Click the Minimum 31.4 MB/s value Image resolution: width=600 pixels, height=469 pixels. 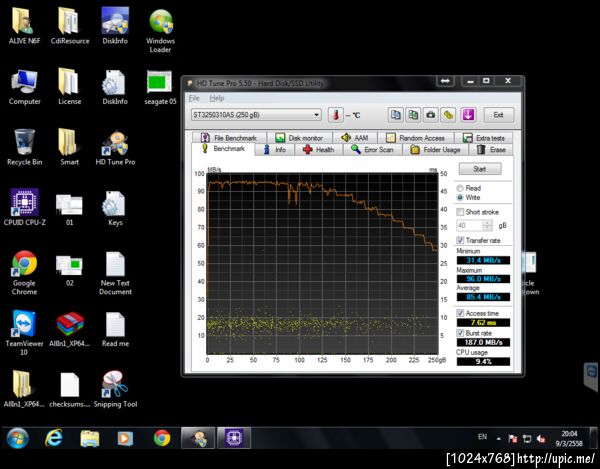(483, 260)
